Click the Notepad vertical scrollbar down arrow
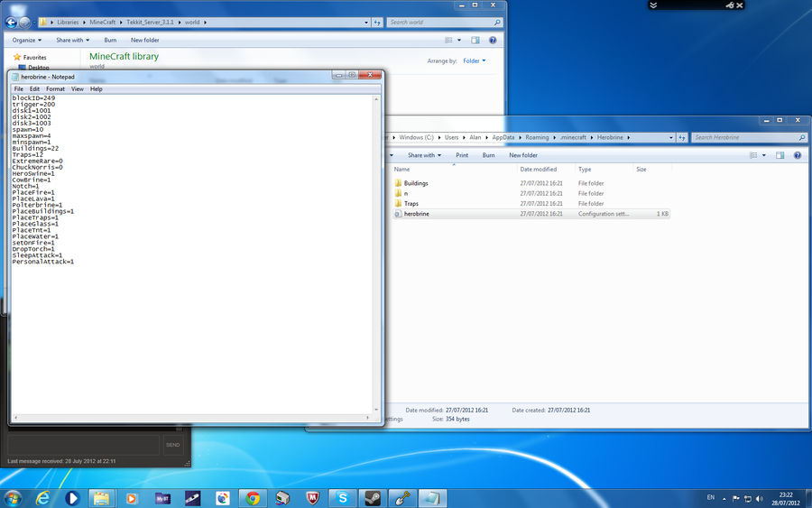Image resolution: width=812 pixels, height=508 pixels. coord(376,410)
